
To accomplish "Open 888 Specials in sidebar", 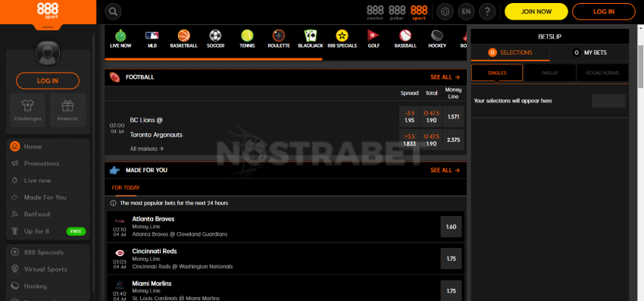I will [x=48, y=252].
